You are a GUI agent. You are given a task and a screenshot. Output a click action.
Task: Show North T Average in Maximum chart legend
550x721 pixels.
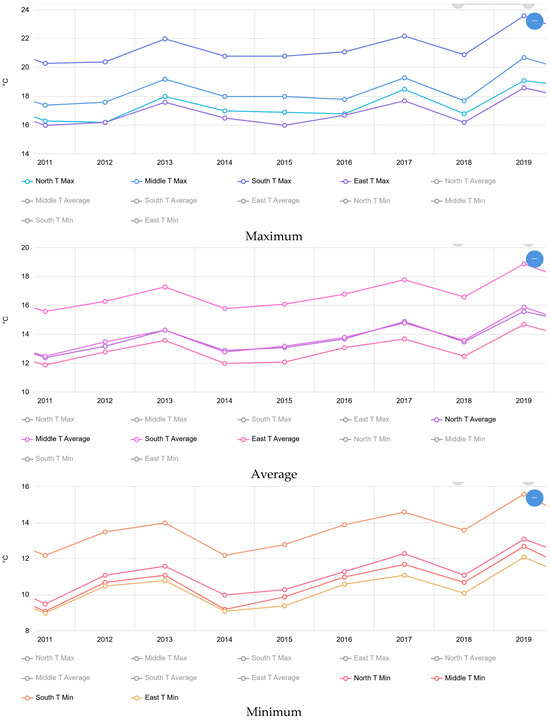click(464, 181)
